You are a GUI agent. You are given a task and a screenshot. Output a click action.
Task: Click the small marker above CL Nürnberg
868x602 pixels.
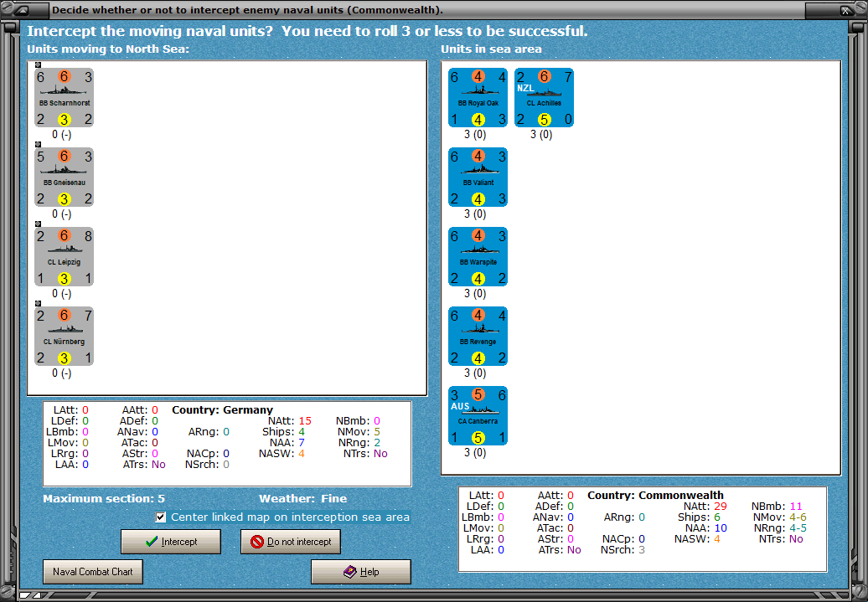tap(38, 304)
